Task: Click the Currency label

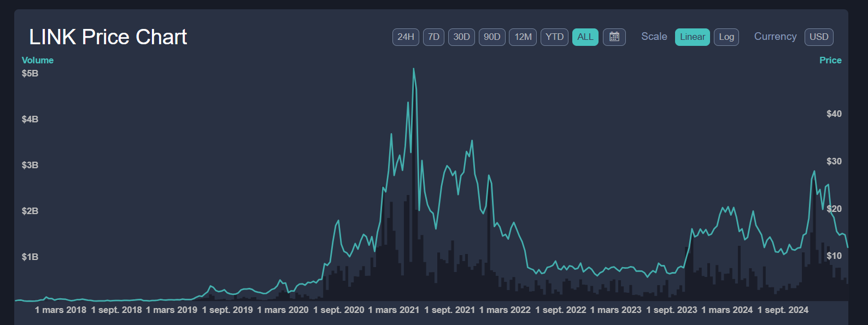Action: [x=776, y=37]
